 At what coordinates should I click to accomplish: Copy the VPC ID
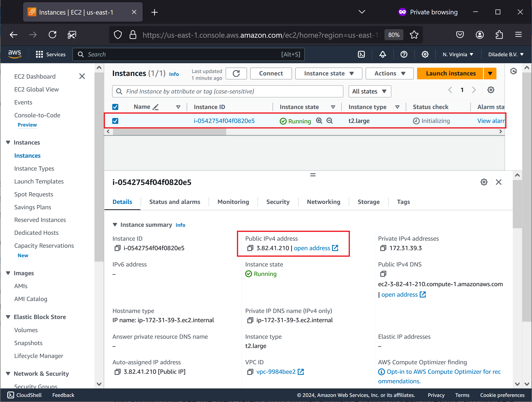pyautogui.click(x=250, y=372)
